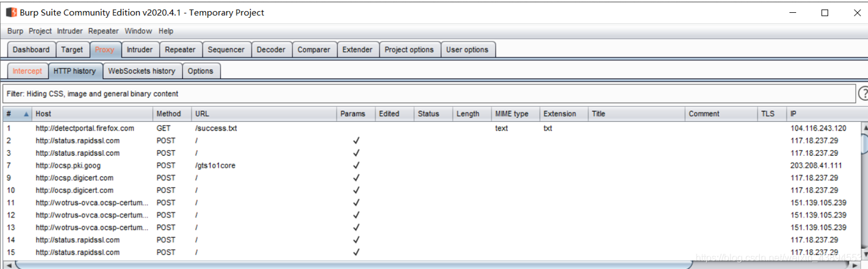868x269 pixels.
Task: Open the Proxy Options sub-tab
Action: (x=201, y=71)
